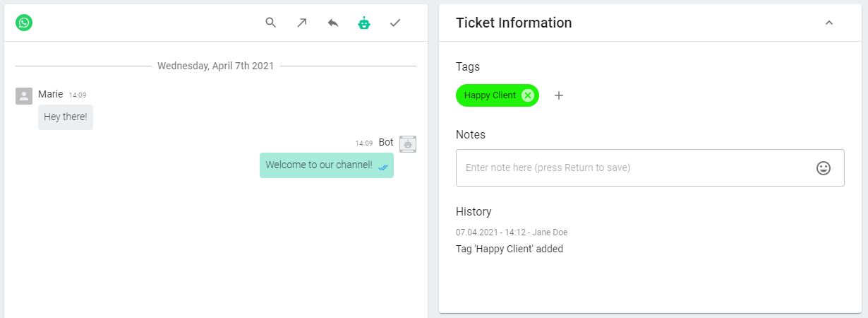The height and width of the screenshot is (318, 868).
Task: Forward the ticket using the arrow icon
Action: click(302, 23)
